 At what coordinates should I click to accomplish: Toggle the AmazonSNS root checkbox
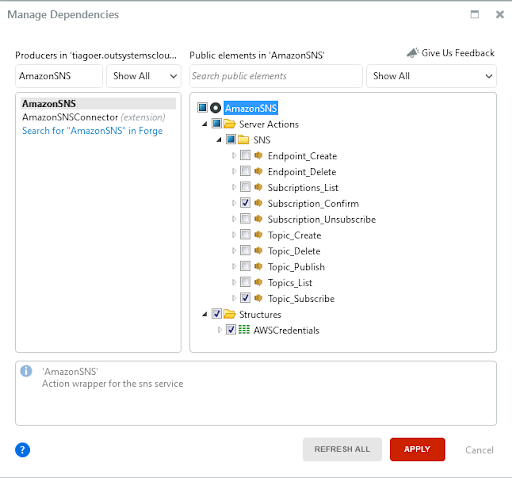[202, 108]
